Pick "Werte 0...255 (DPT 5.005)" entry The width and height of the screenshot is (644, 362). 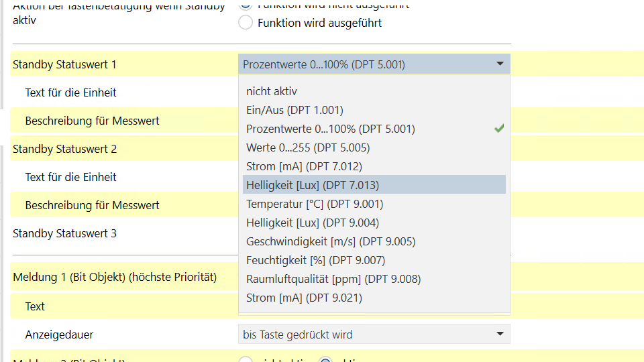[308, 147]
